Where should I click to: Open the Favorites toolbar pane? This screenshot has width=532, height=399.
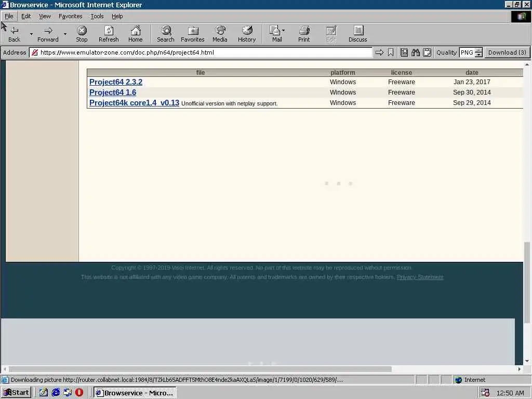click(192, 34)
